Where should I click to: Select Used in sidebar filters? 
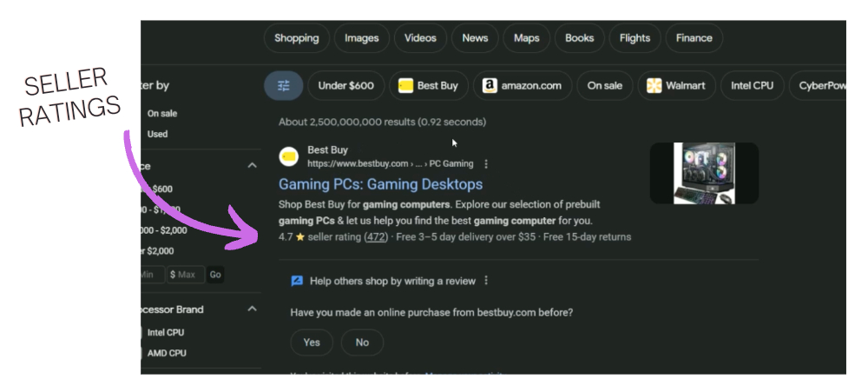pyautogui.click(x=157, y=134)
